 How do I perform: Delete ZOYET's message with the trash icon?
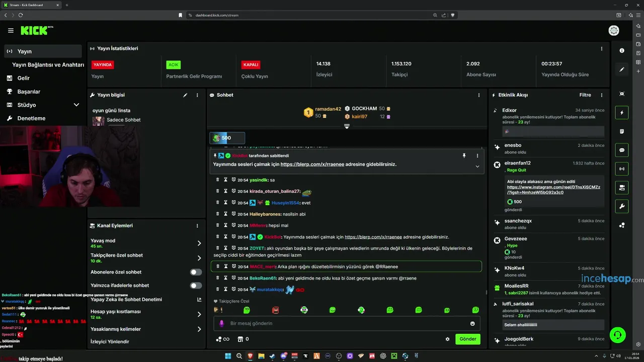[218, 248]
